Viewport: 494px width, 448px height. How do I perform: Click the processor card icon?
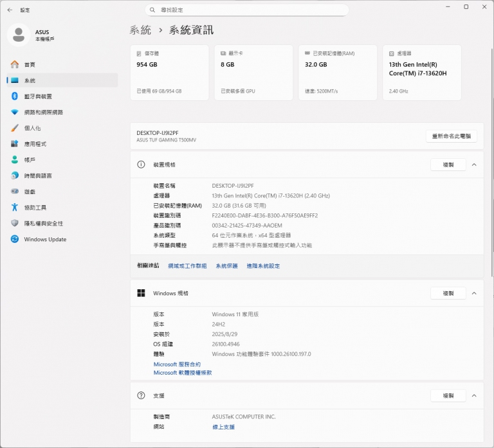(x=392, y=53)
